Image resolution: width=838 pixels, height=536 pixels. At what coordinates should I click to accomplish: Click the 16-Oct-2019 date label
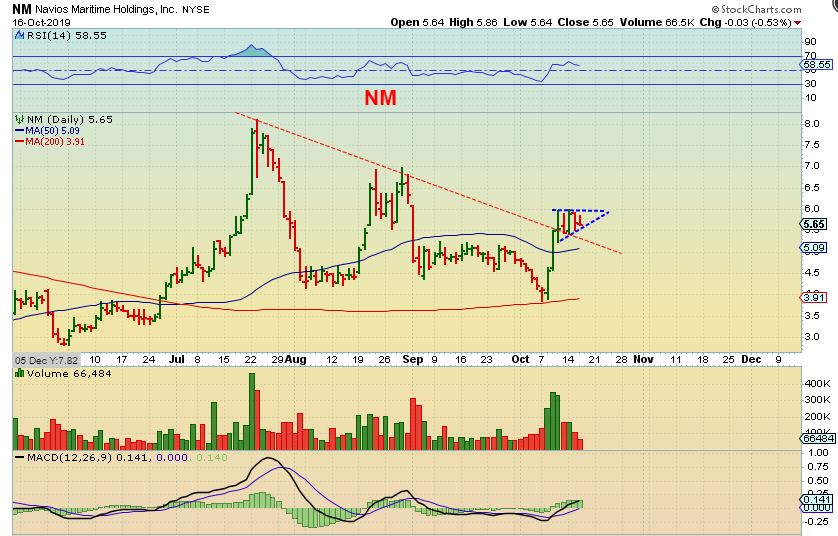point(42,22)
